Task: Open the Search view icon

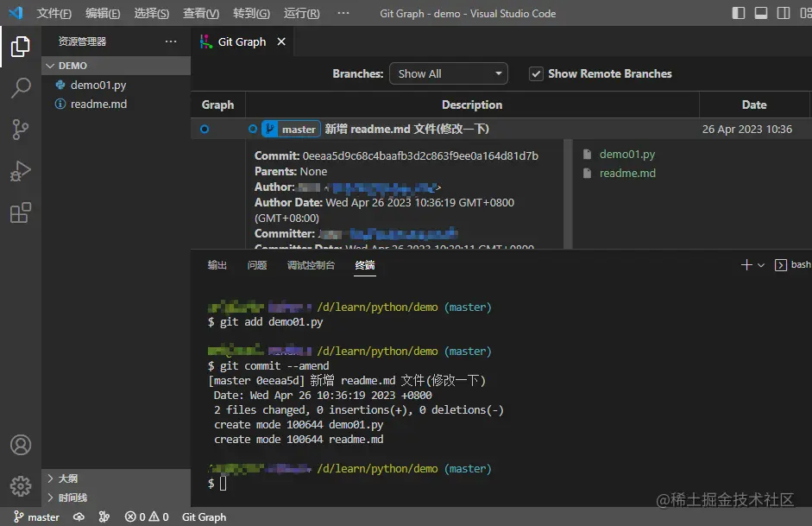Action: (x=21, y=88)
